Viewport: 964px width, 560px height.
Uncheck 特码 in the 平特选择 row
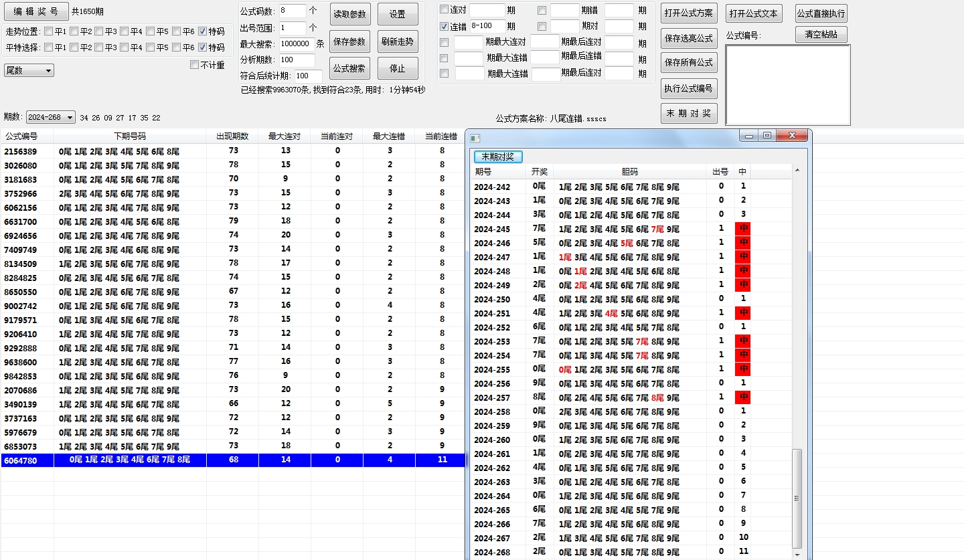click(203, 47)
